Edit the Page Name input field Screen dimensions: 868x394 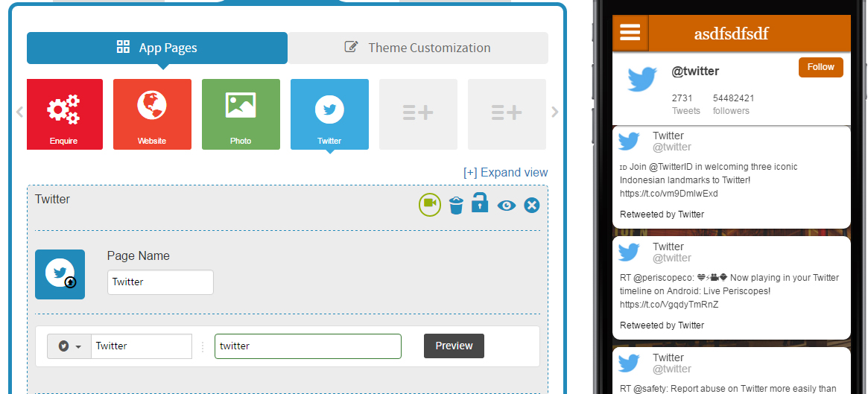[160, 282]
